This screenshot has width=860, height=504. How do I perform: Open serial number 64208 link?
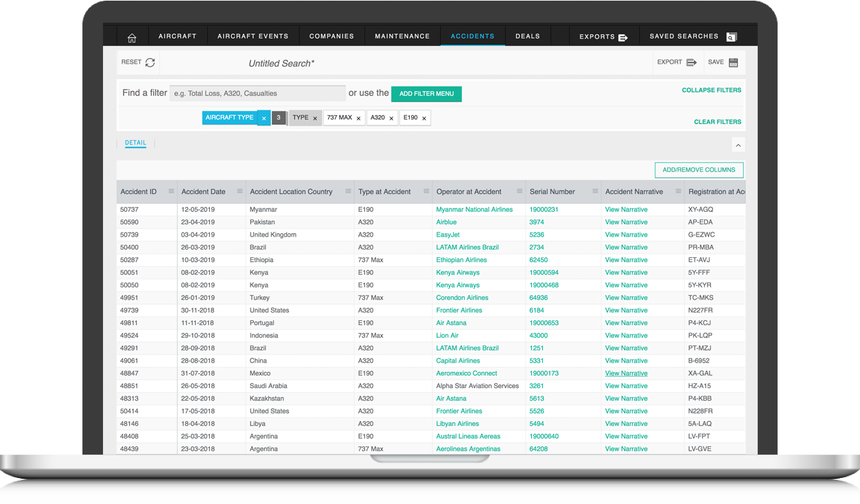pos(539,449)
